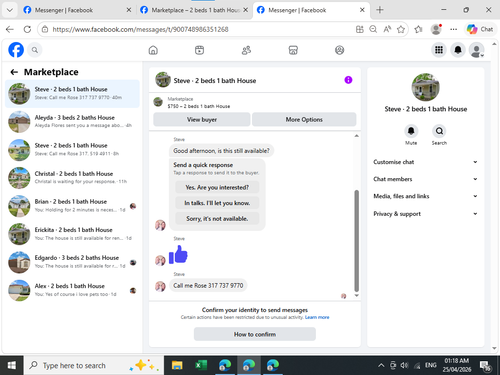Open the tab search dropdown arrow

point(10,10)
